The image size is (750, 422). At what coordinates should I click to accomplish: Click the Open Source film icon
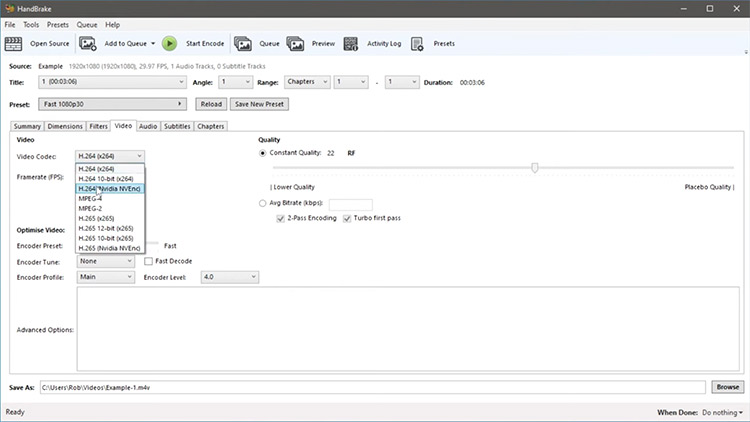pos(13,44)
